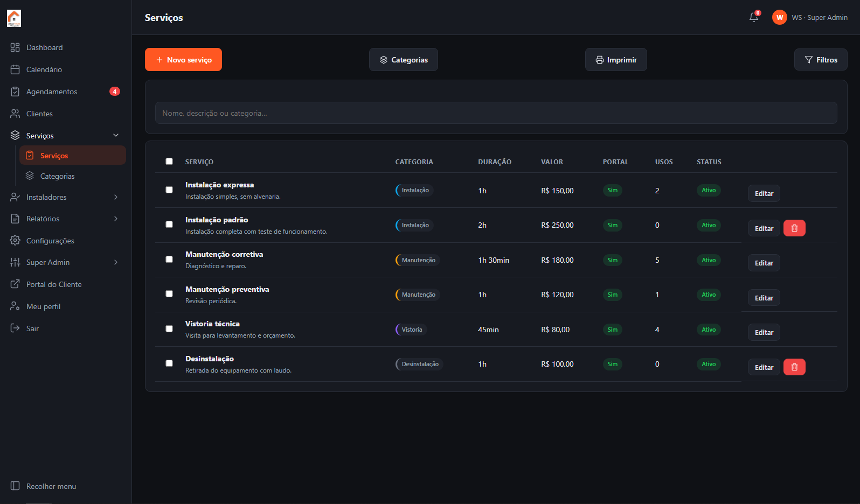Click the Manutenção preventiva service name
The image size is (860, 504).
click(227, 289)
